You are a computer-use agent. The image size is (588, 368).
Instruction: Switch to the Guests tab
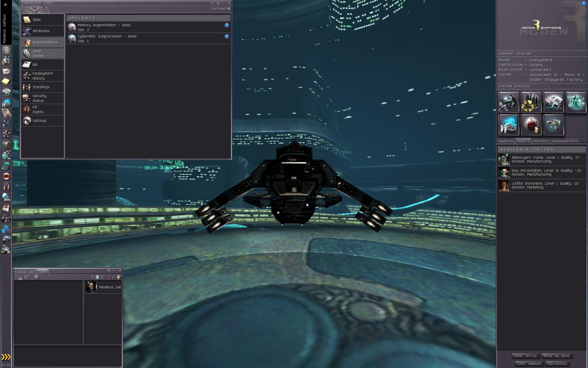[506, 141]
